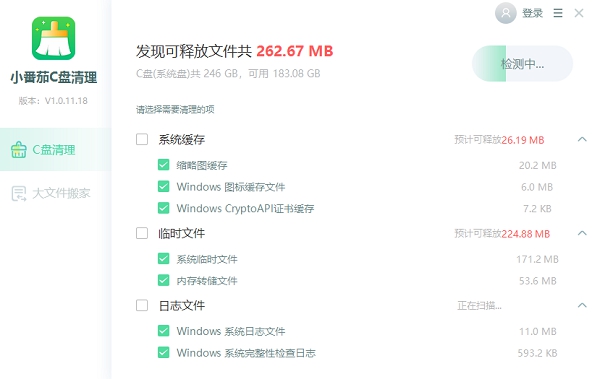600x379 pixels.
Task: Check the 日志文件 group checkbox
Action: [142, 305]
